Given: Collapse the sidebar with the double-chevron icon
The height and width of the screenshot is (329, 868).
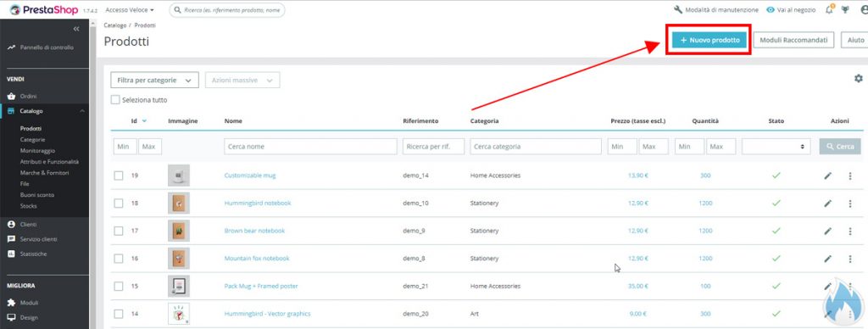Looking at the screenshot, I should coord(76,29).
